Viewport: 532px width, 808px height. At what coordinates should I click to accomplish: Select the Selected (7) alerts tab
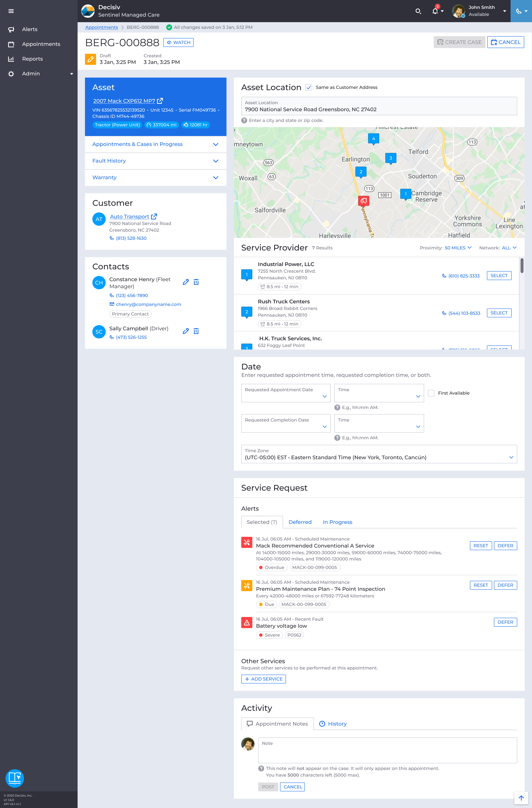262,522
